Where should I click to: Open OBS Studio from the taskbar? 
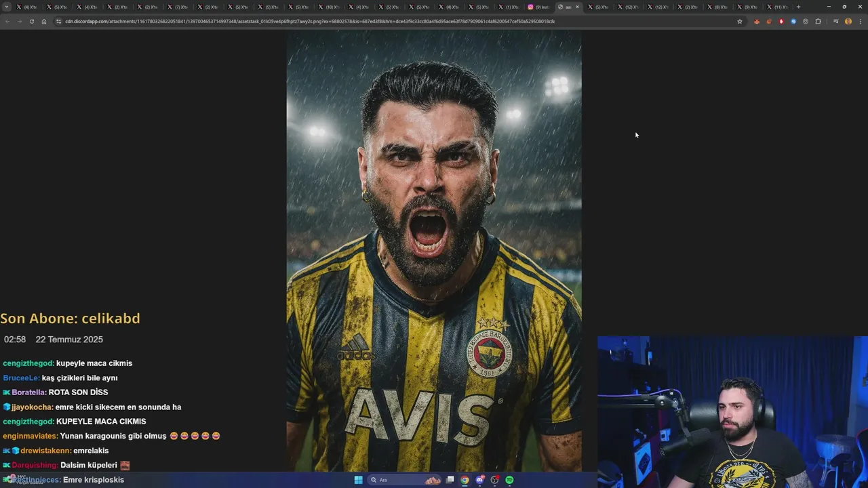click(494, 480)
